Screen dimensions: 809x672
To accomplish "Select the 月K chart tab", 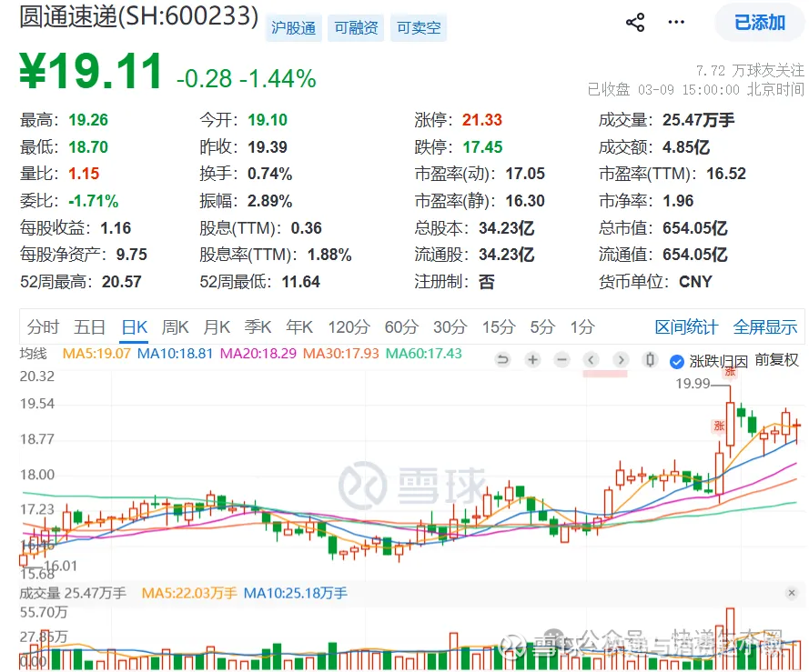I will point(217,327).
